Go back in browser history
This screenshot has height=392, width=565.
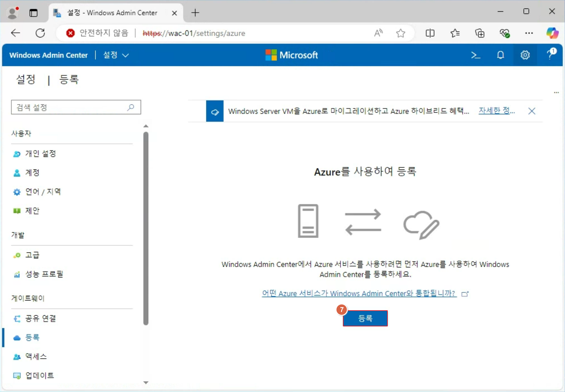point(15,33)
